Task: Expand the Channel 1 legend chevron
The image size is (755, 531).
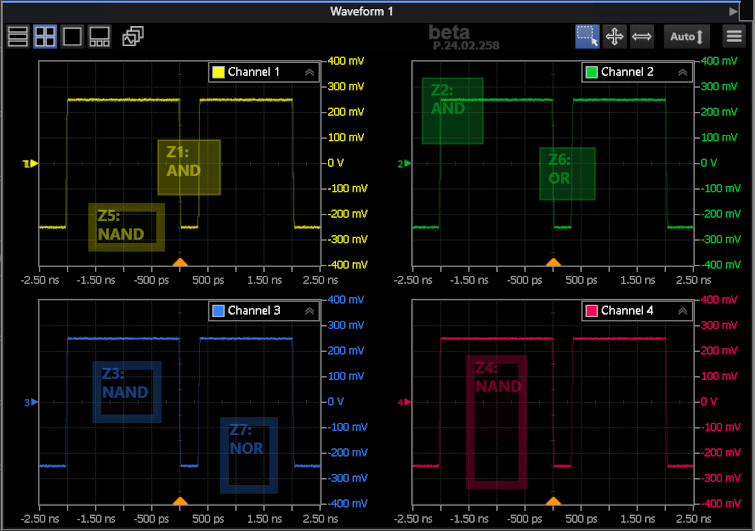Action: pyautogui.click(x=309, y=72)
